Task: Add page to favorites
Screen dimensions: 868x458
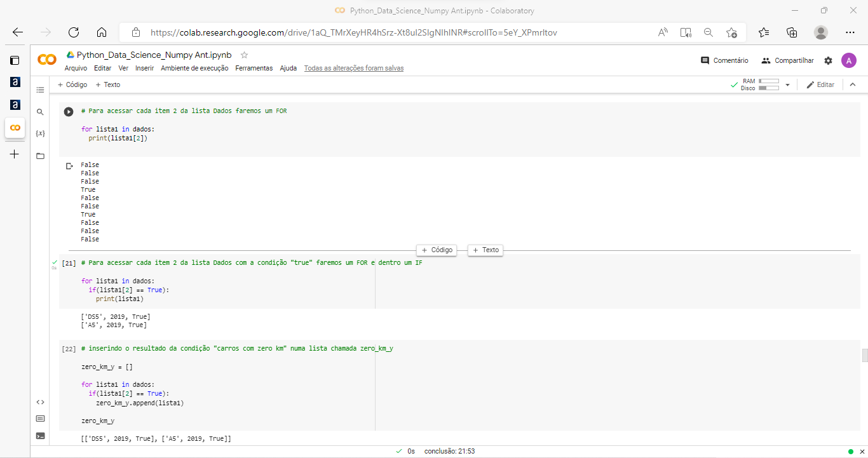Action: pos(731,32)
